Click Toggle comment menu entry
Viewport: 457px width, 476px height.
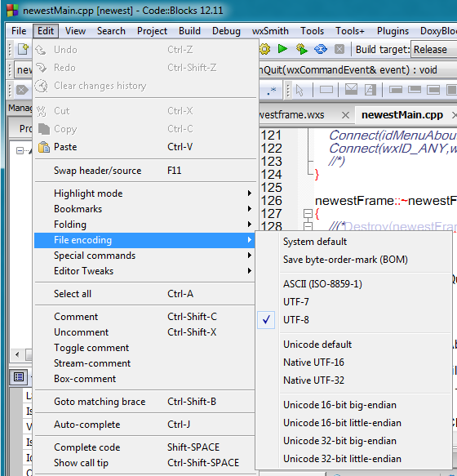[144, 348]
